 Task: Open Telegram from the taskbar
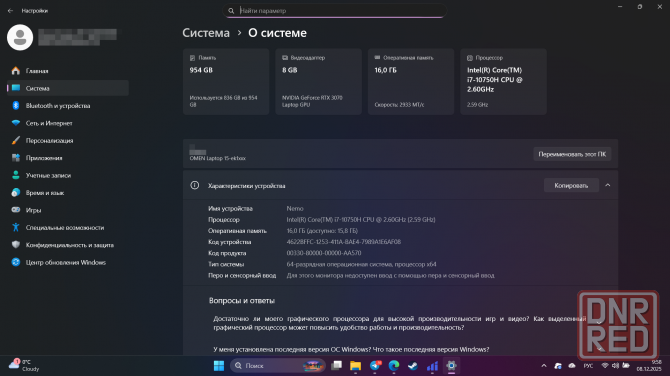[x=375, y=366]
